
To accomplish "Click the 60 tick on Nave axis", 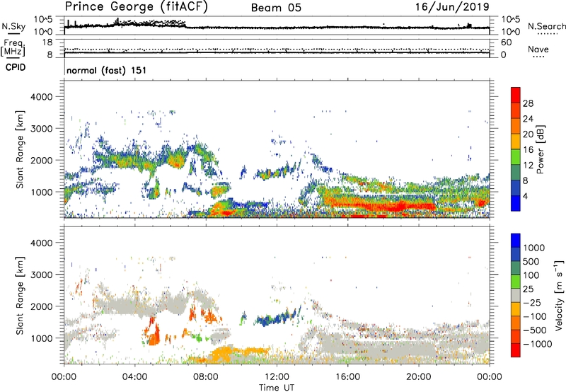I will (506, 42).
